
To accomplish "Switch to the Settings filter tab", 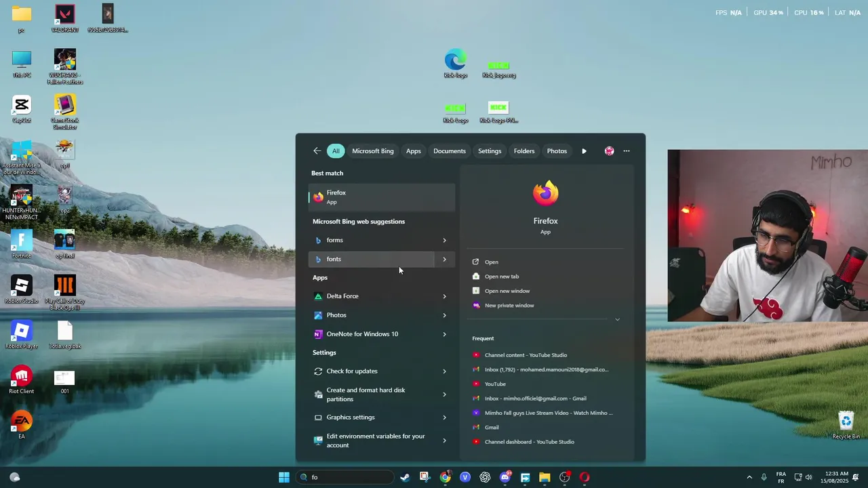I will tap(490, 151).
